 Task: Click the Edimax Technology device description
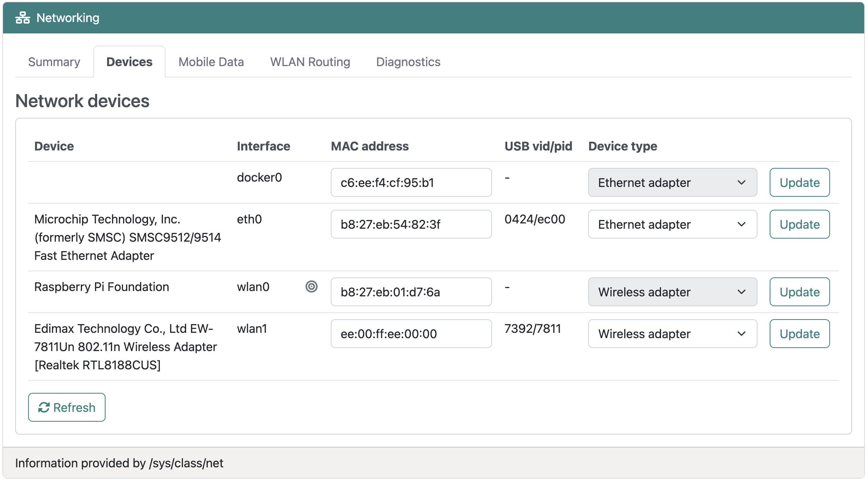[125, 347]
